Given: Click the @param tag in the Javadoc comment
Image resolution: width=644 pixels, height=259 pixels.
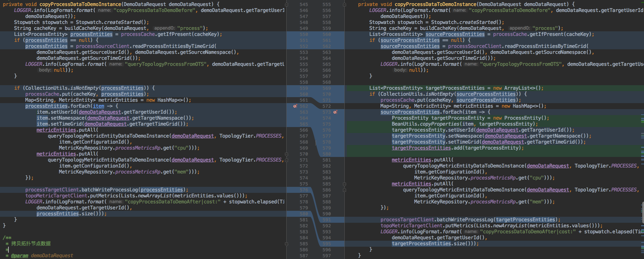Looking at the screenshot, I should point(20,255).
